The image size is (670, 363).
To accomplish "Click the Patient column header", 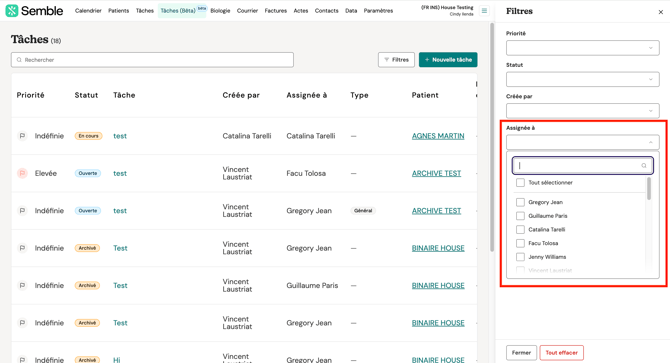I will point(425,95).
